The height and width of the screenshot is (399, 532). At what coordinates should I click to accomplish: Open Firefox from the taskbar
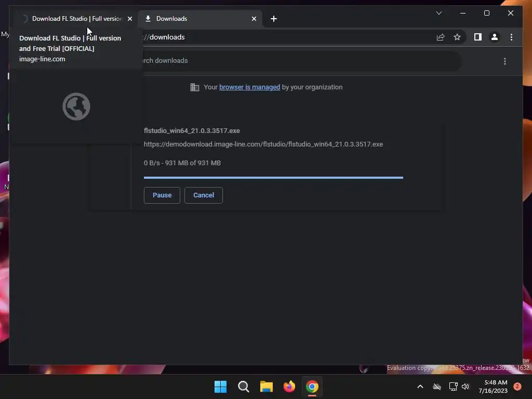(289, 387)
